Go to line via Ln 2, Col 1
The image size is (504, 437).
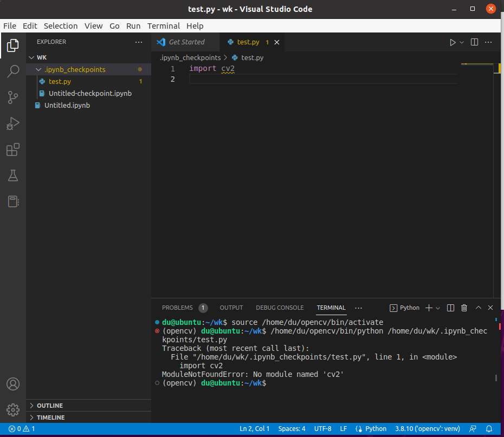coord(255,429)
